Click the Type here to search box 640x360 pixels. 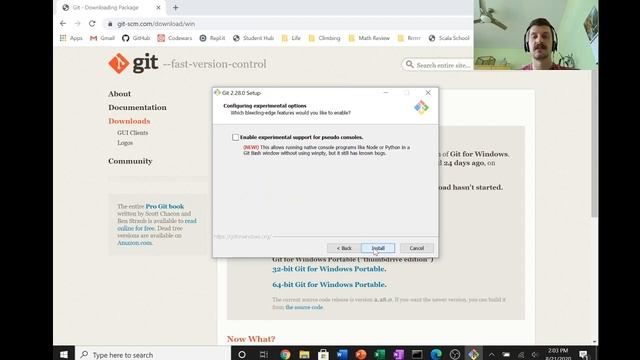pyautogui.click(x=153, y=355)
